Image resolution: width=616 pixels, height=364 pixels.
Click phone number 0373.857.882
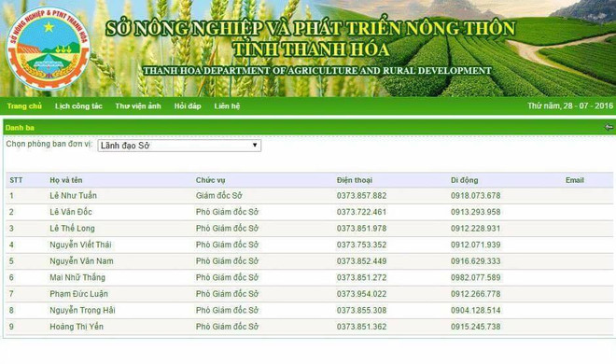[361, 196]
